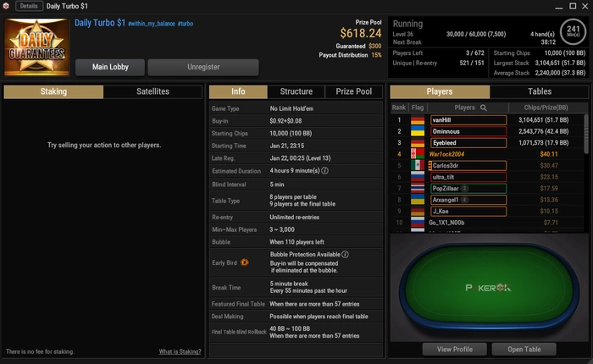This screenshot has width=593, height=364.
Task: Click info icon next to Bubble Protection Available
Action: click(x=346, y=255)
